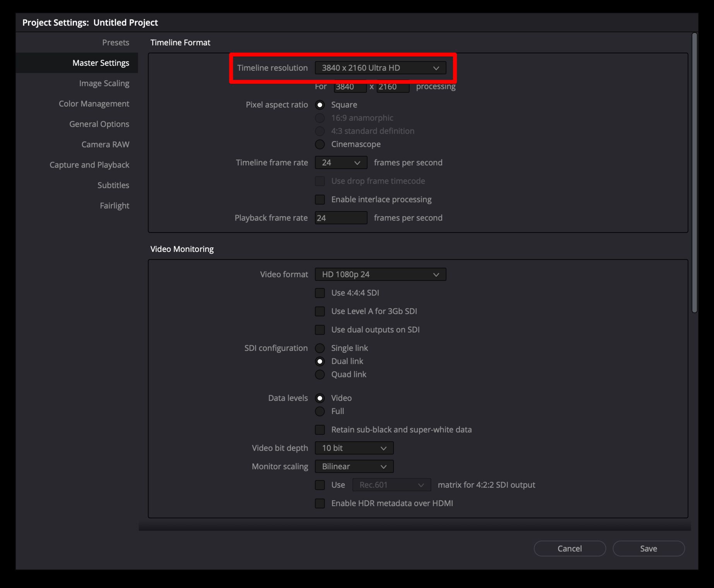Tick Use dual outputs on SDI

320,330
